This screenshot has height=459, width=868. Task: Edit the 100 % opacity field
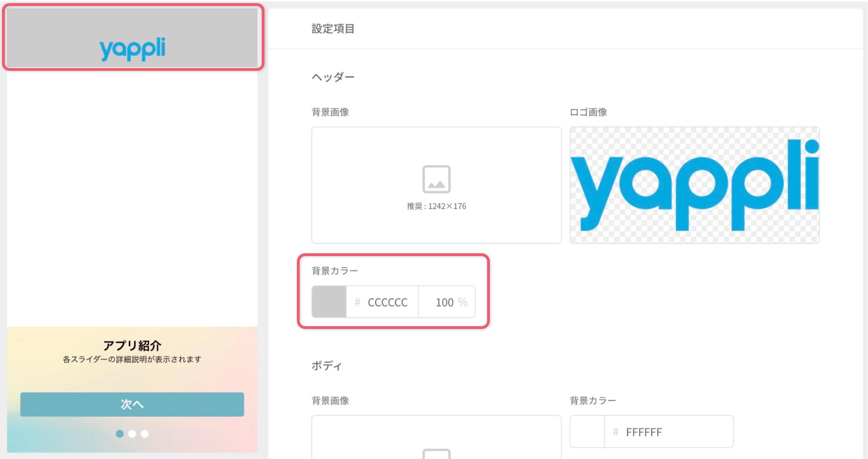tap(447, 302)
